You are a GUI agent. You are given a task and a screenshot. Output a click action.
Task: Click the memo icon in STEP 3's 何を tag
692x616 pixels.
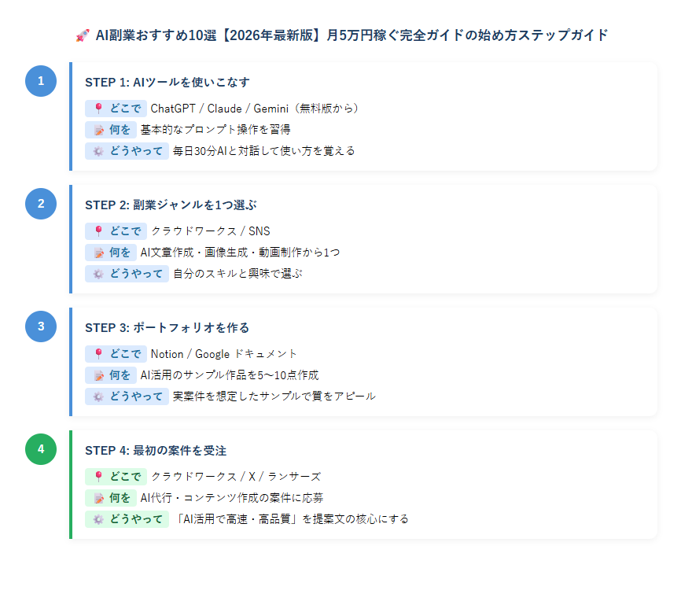pos(99,375)
